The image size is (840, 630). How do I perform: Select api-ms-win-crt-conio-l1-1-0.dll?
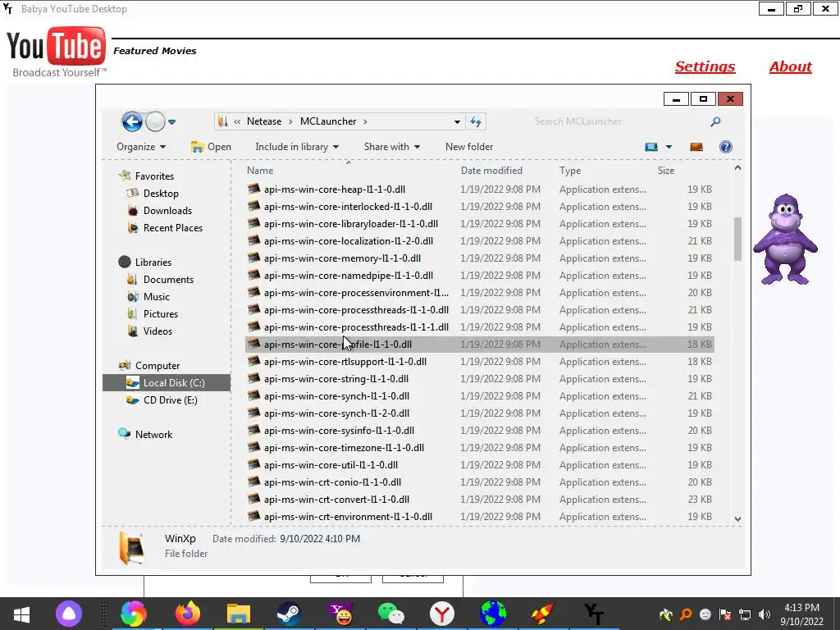(479, 482)
